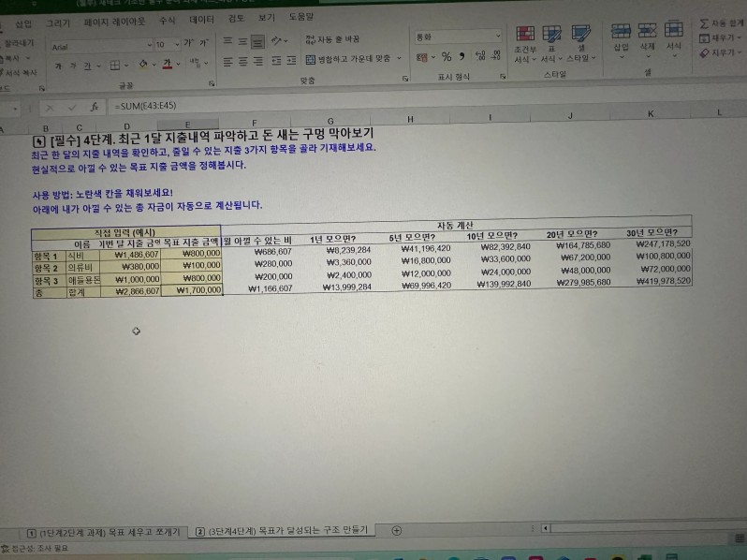Toggle top vertical alignment

coord(227,41)
